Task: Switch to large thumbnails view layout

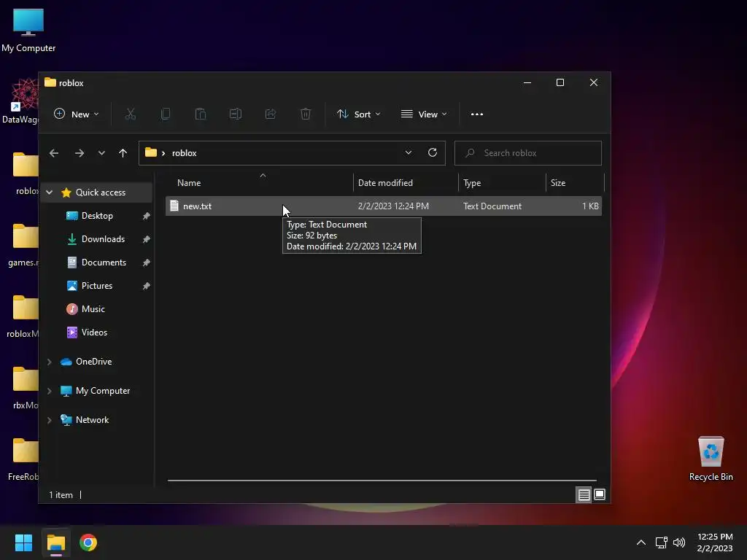Action: pyautogui.click(x=600, y=495)
